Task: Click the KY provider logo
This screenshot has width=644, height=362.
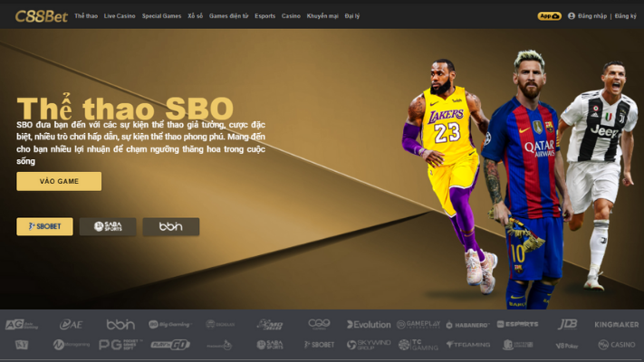Action: [x=22, y=345]
